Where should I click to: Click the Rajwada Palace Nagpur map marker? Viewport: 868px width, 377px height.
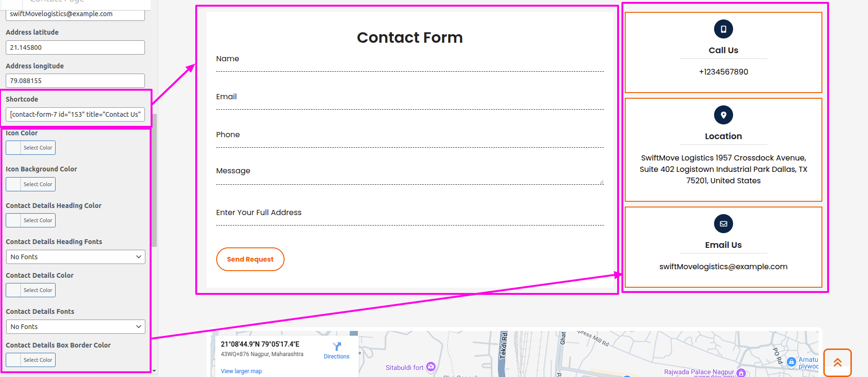tap(741, 373)
